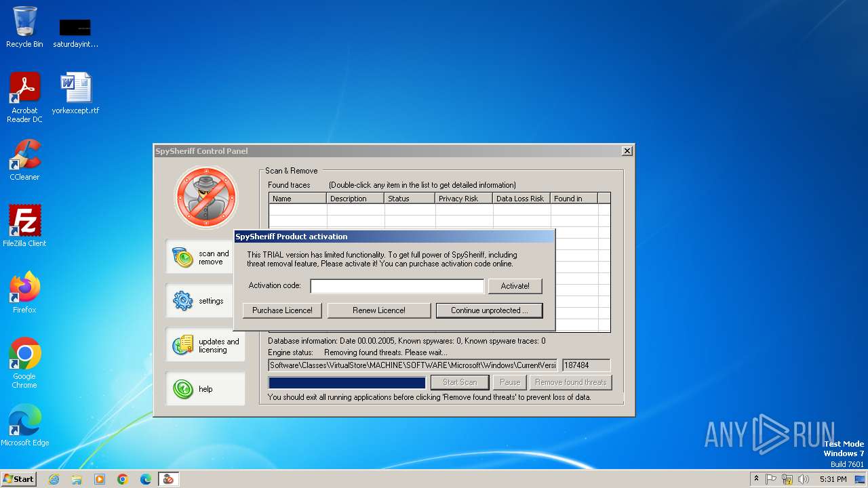Click the SpySheriff logo emblem
The width and height of the screenshot is (868, 488).
[205, 198]
